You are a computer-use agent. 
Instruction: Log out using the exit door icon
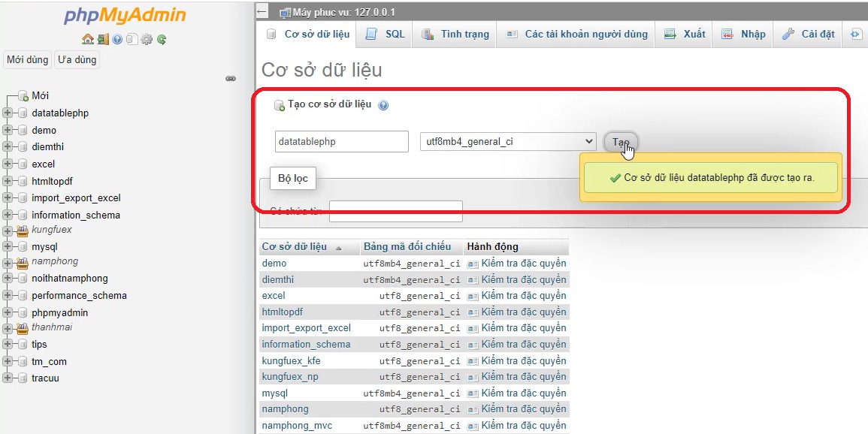[x=102, y=39]
